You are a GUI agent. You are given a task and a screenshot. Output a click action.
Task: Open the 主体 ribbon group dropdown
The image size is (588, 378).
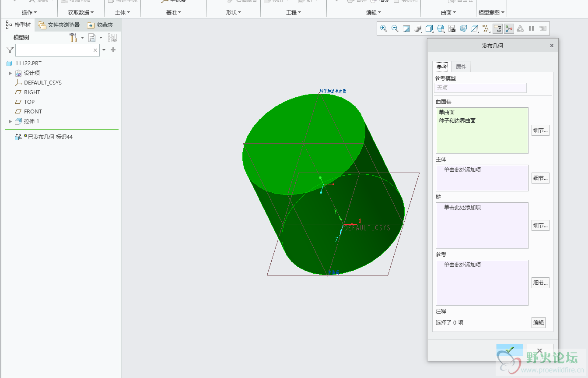pyautogui.click(x=122, y=13)
